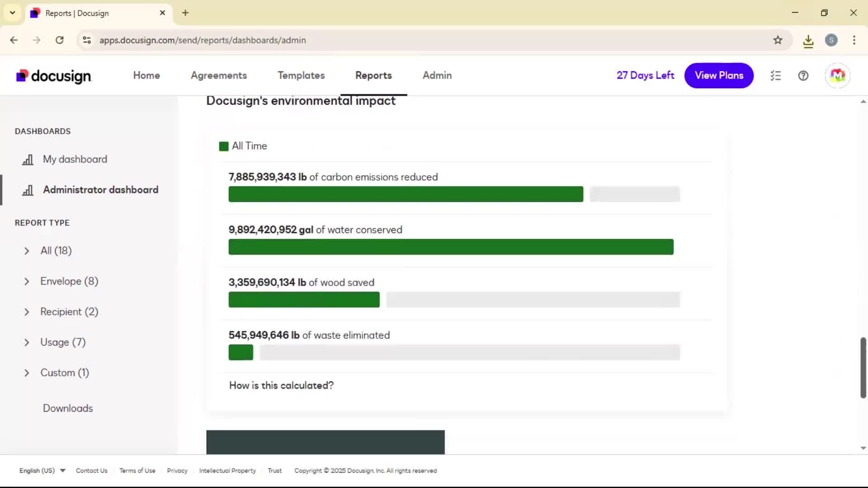Click the 3,359,690,134 lb wood value
Viewport: 868px width, 488px height.
267,282
